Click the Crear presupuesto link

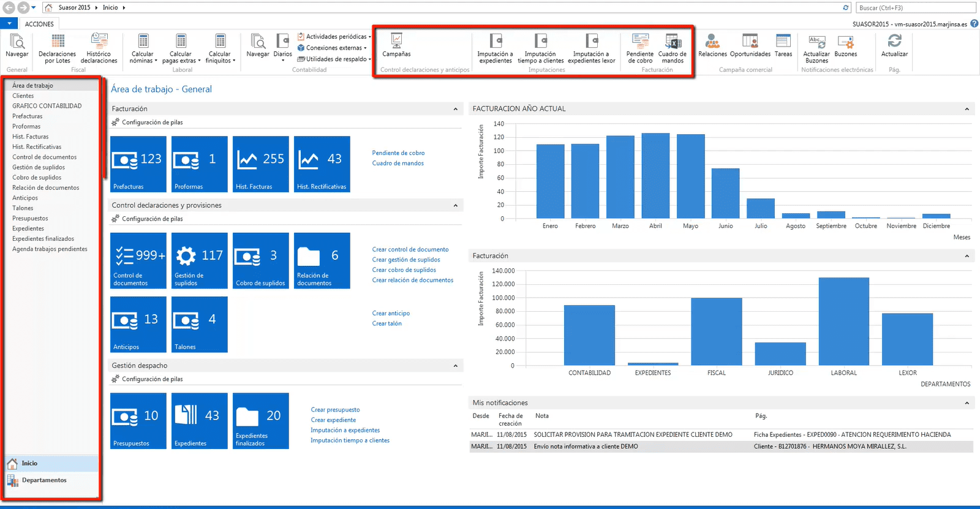[335, 410]
